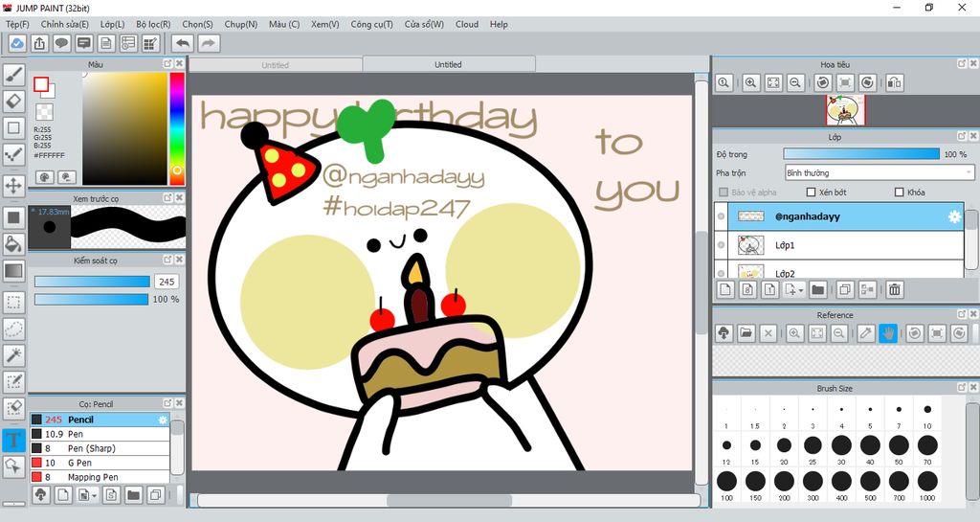Select the Select Eraser tool

point(13,408)
